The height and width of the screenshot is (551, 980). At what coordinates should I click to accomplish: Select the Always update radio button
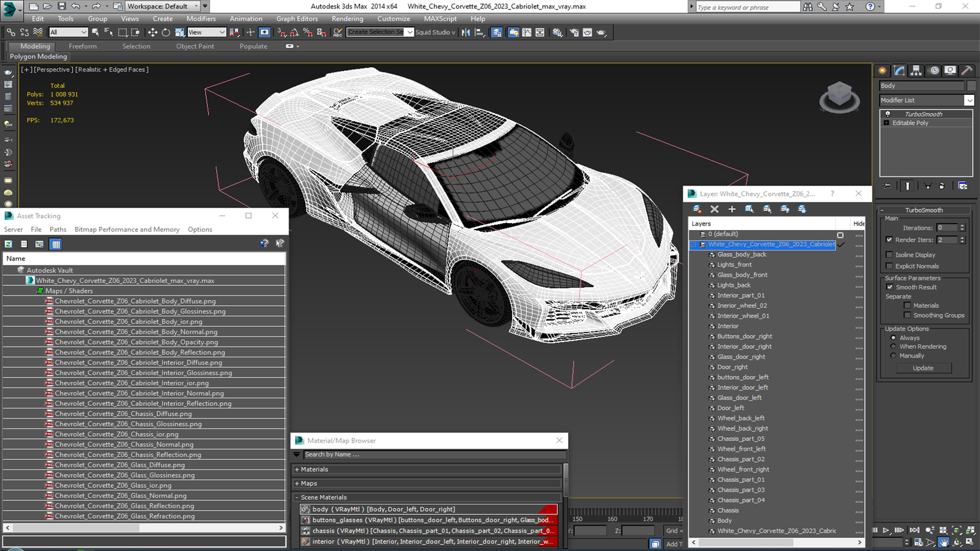[x=893, y=338]
